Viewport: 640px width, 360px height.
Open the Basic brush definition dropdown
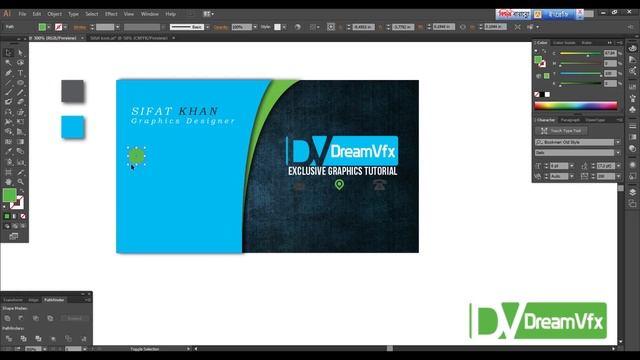[x=207, y=27]
